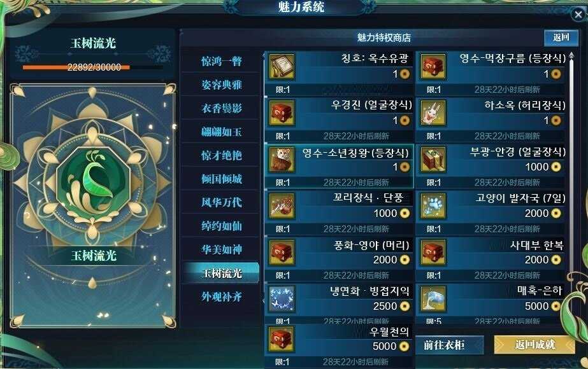Click the butterfly wreath icon for 냉연화
Image resolution: width=588 pixels, height=369 pixels.
pyautogui.click(x=282, y=299)
